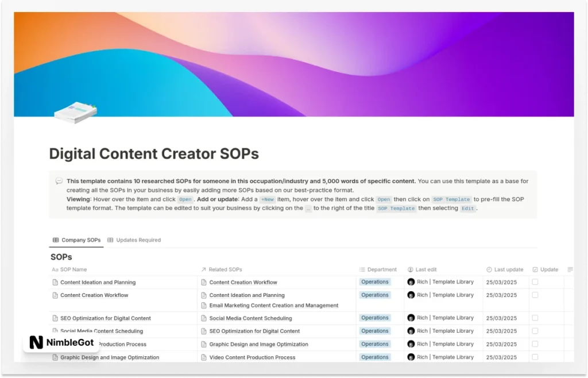Open the Content Creation Workflow SOP page
The image size is (588, 378).
95,295
